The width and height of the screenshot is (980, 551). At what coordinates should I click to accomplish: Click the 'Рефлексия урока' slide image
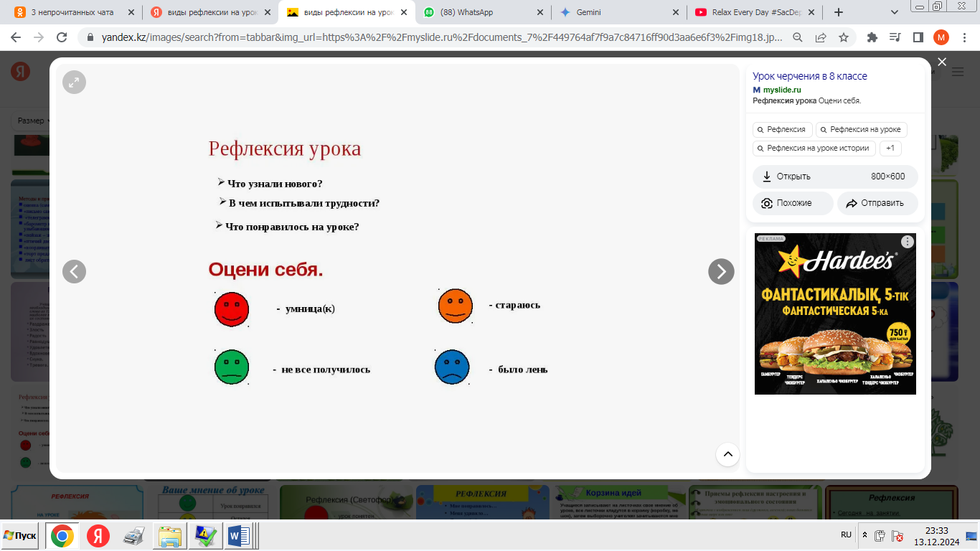point(398,269)
